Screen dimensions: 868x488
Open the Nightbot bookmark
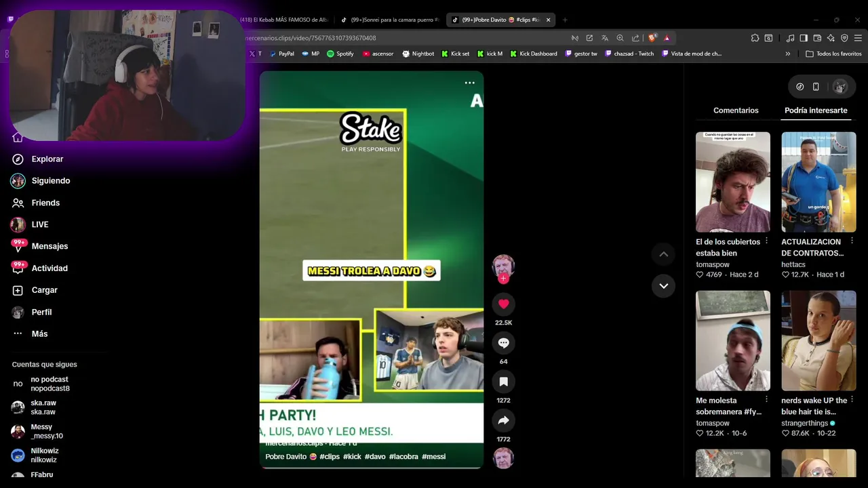[418, 54]
